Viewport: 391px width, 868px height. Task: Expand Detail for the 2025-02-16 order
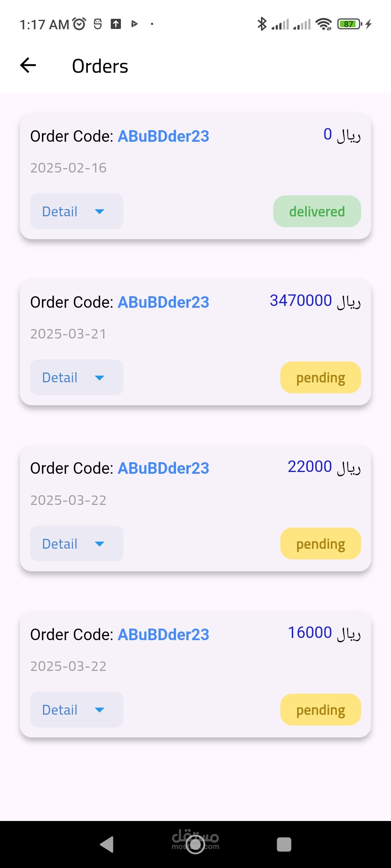(76, 212)
